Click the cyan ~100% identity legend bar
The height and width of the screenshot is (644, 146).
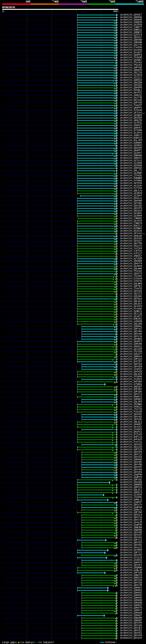pyautogui.click(x=130, y=4)
